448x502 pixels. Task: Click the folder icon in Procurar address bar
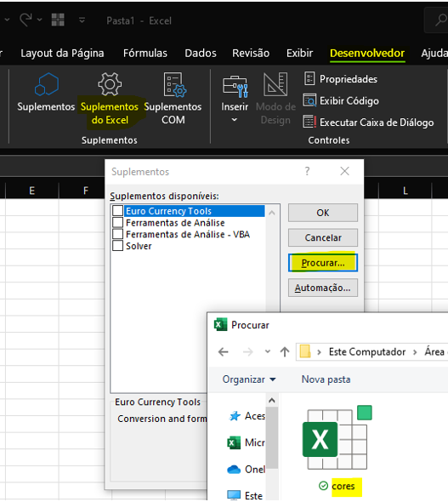click(305, 351)
